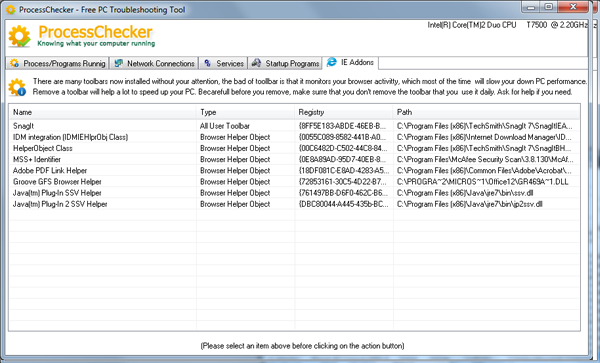Click the {DBC80044-A445-435b registry value
This screenshot has width=600, height=363.
point(343,204)
